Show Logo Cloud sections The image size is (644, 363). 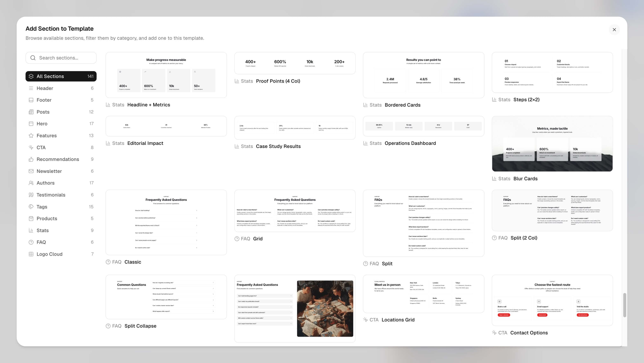(x=61, y=254)
